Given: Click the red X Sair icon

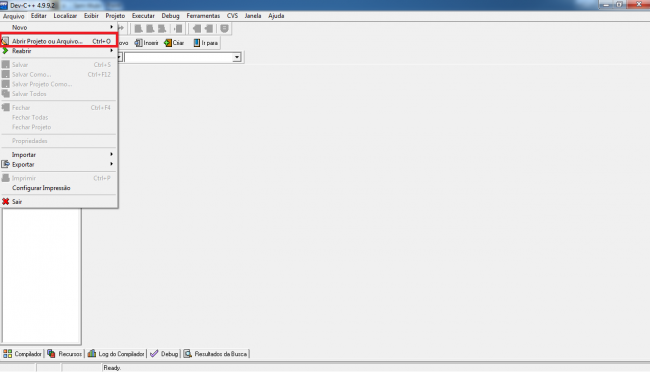Looking at the screenshot, I should click(x=5, y=202).
